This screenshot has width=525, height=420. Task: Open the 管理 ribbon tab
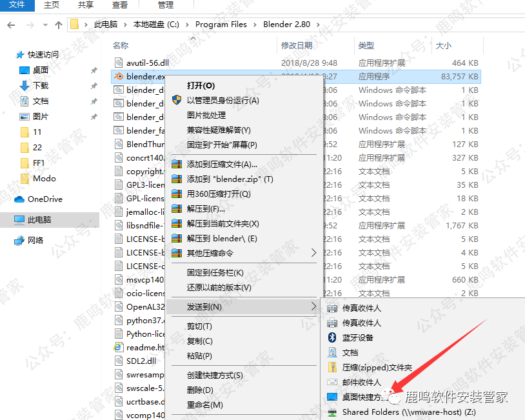165,5
